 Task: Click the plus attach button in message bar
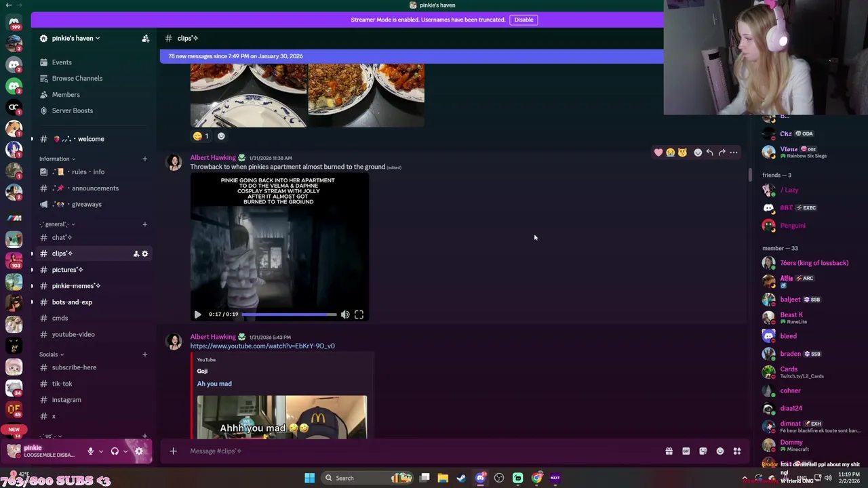pyautogui.click(x=173, y=451)
